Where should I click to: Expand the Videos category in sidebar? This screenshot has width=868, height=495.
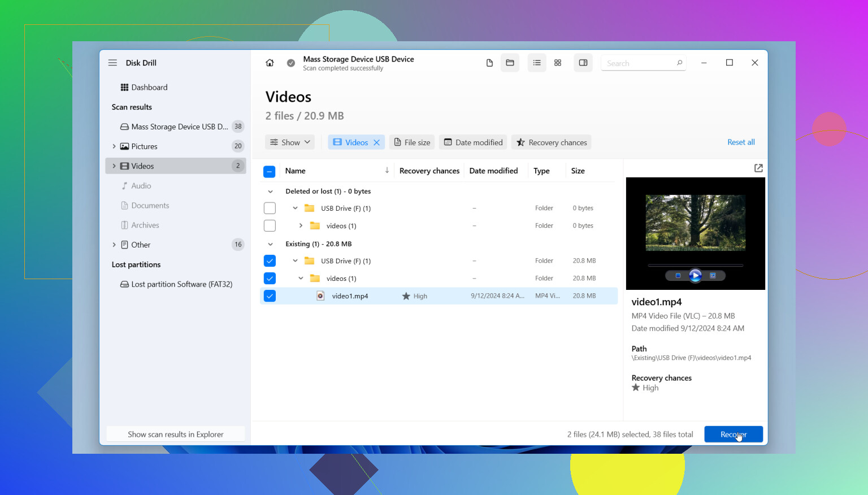point(114,166)
